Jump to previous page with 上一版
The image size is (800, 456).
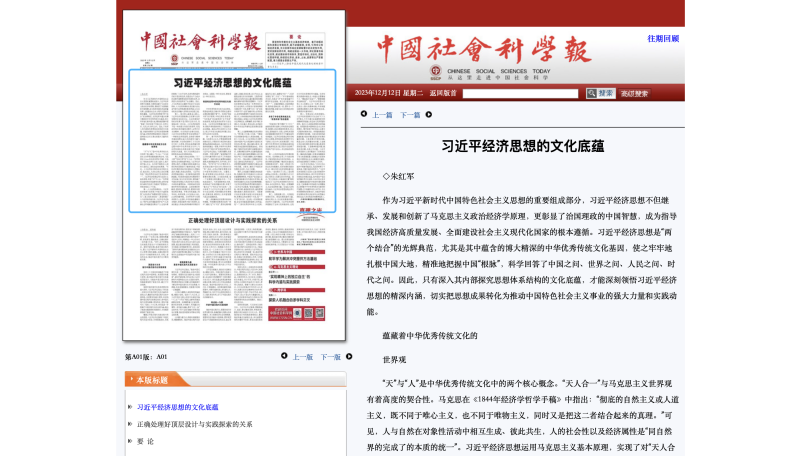pyautogui.click(x=302, y=356)
